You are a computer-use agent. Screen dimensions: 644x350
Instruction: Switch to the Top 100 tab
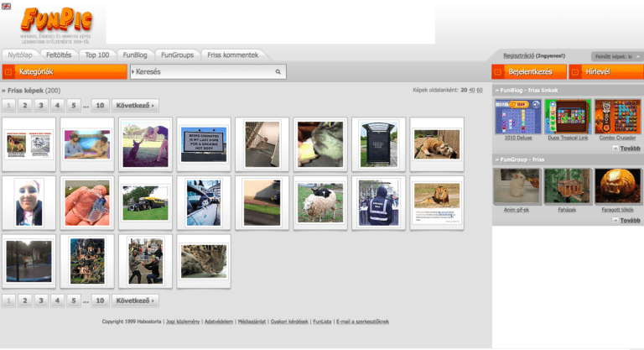tap(97, 55)
